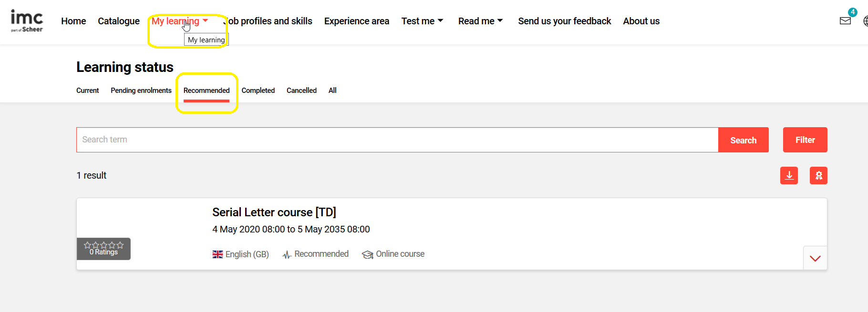Click the Recommended pulse icon on the course
The width and height of the screenshot is (868, 312).
(x=286, y=254)
